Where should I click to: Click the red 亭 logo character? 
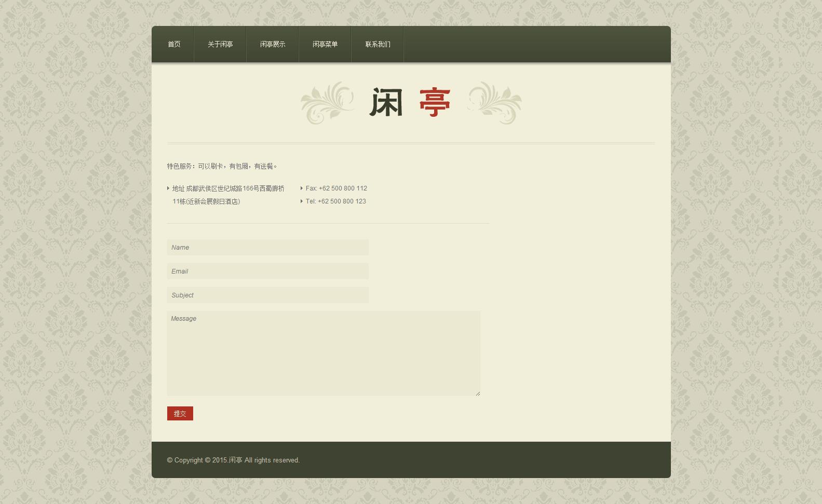click(x=435, y=102)
